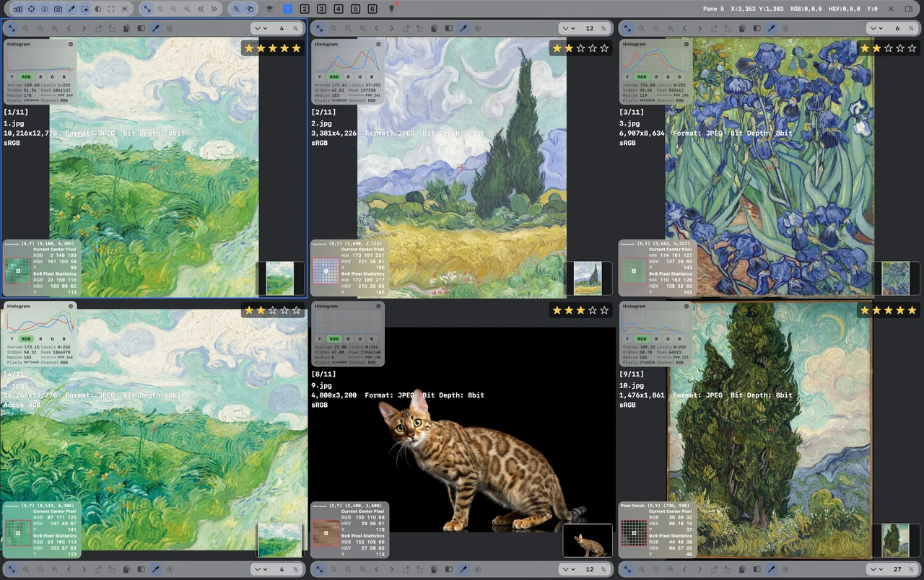
Task: Click the info icon in top toolbar
Action: 45,9
